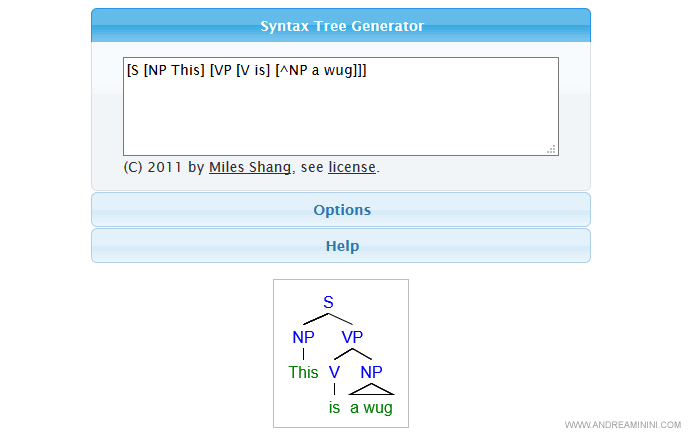Image resolution: width=700 pixels, height=440 pixels.
Task: Open the Miles Shang link
Action: click(247, 167)
